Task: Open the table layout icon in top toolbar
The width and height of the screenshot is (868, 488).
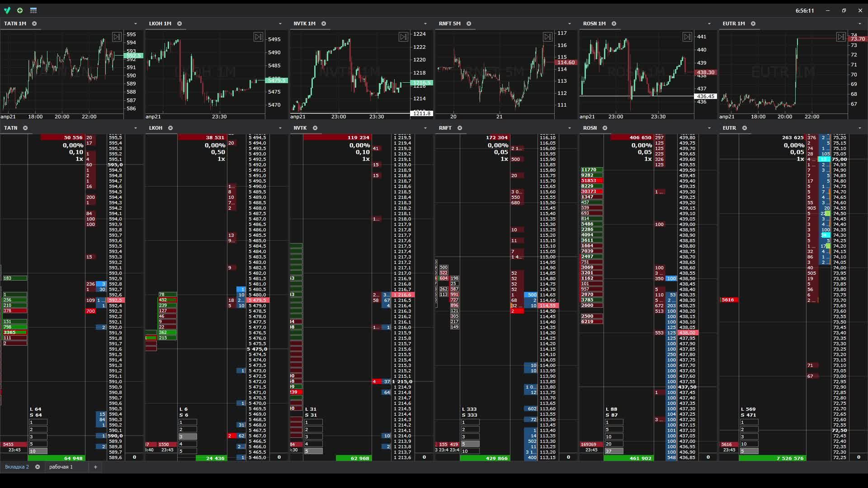Action: click(x=33, y=10)
